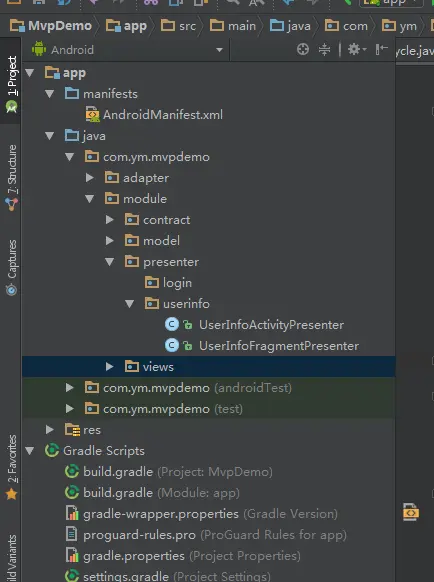The image size is (434, 582).
Task: Click the app breadcrumb item
Action: pos(126,26)
